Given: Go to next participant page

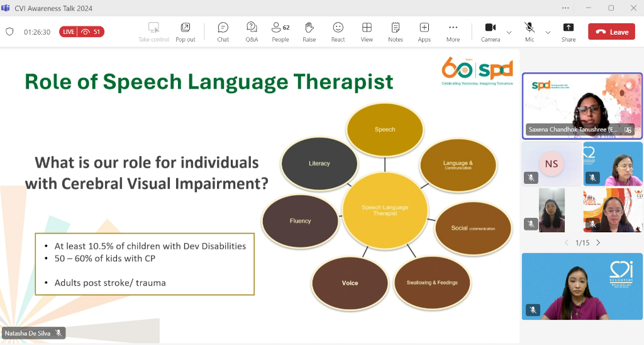Looking at the screenshot, I should click(598, 242).
